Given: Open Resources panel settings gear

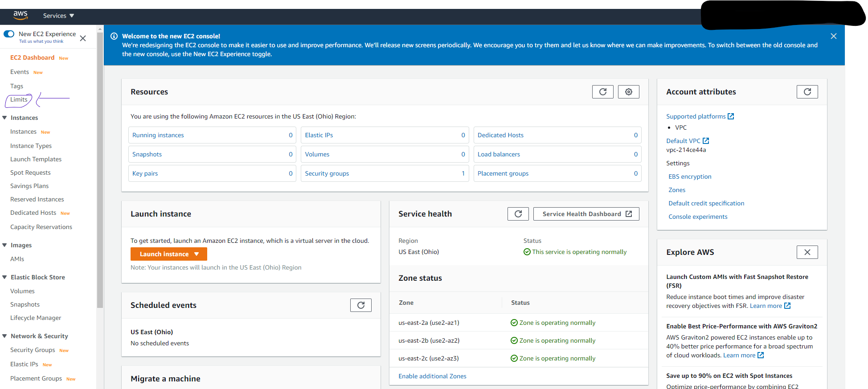Looking at the screenshot, I should [x=628, y=92].
